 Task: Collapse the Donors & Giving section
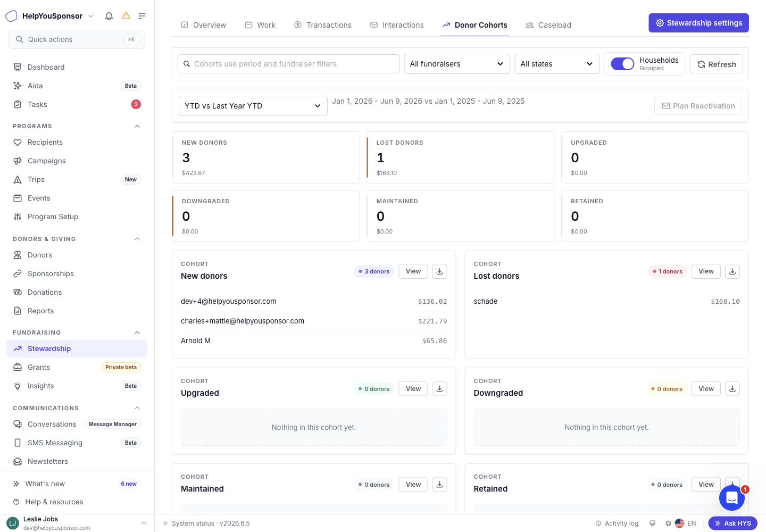[x=137, y=239]
